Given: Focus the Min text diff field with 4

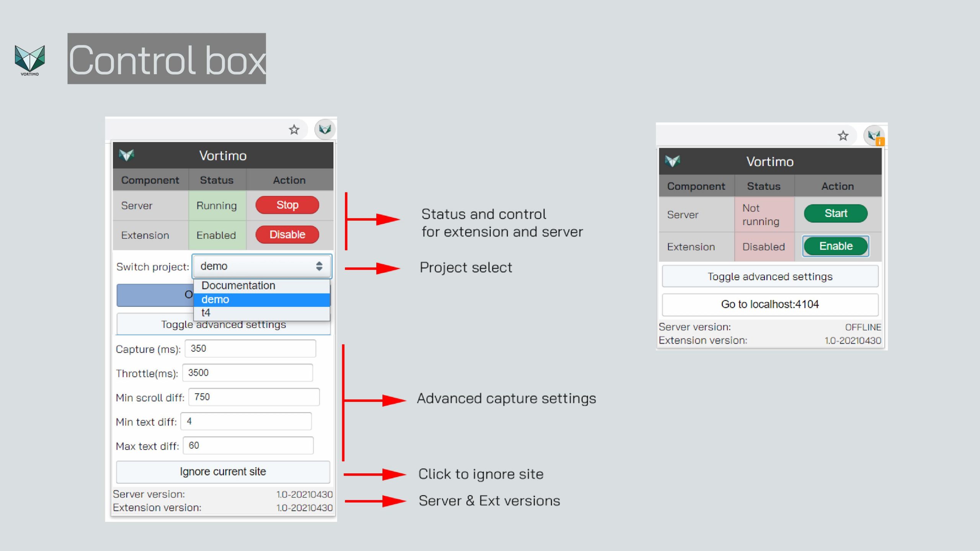Looking at the screenshot, I should click(x=246, y=421).
